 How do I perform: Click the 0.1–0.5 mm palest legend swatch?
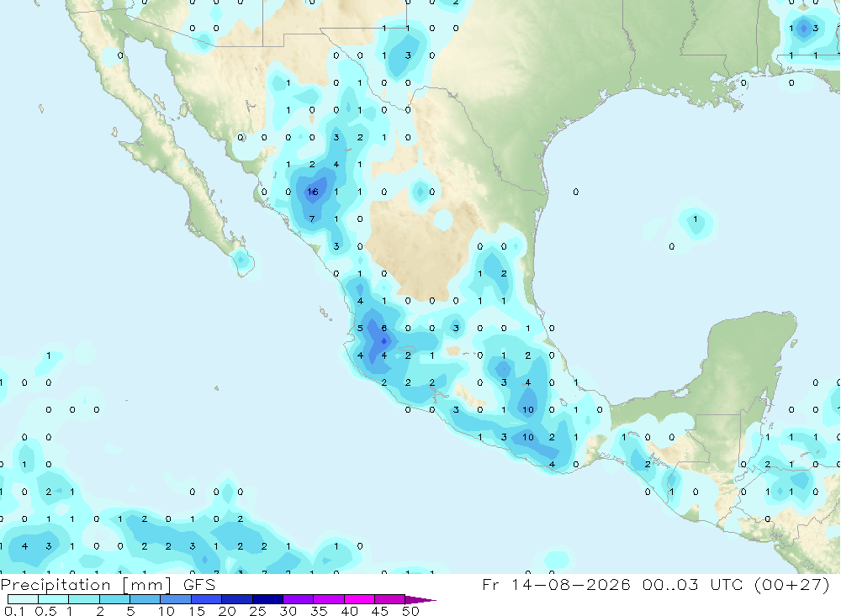click(23, 599)
